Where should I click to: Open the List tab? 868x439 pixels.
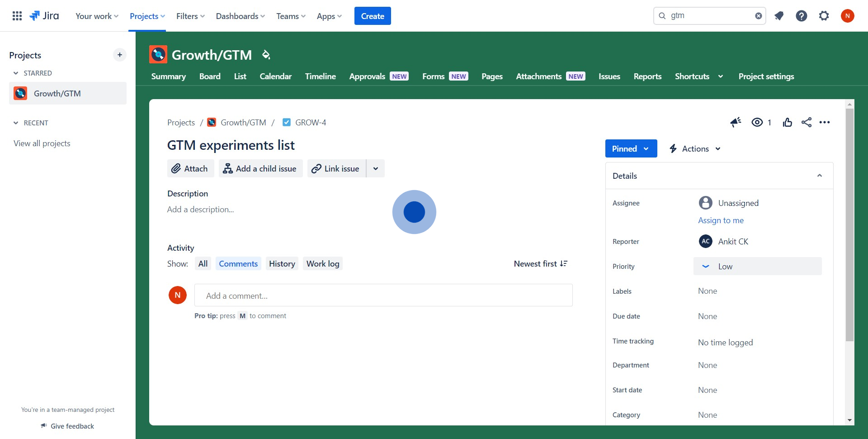click(x=240, y=76)
